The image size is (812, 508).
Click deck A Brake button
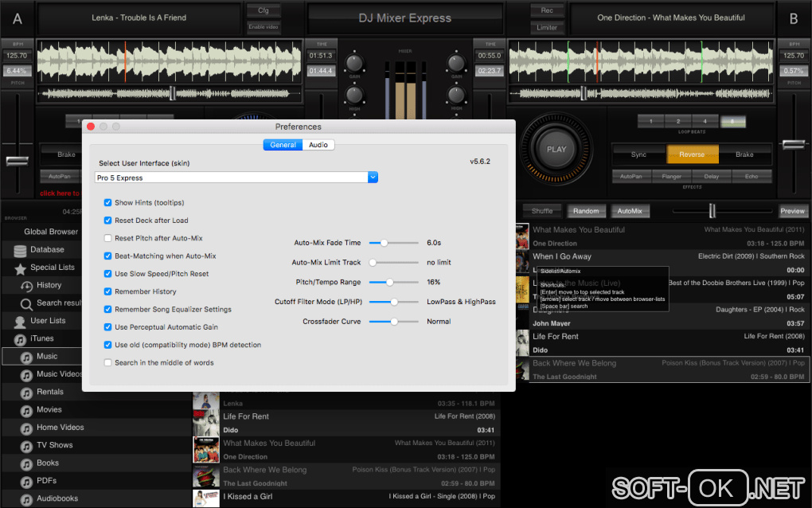(x=60, y=154)
